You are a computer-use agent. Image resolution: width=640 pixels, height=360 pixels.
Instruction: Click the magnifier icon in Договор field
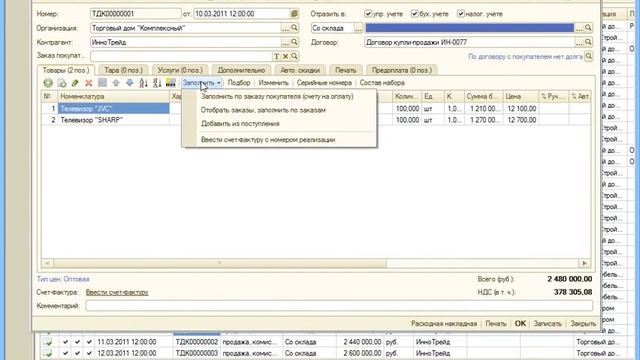tap(588, 42)
